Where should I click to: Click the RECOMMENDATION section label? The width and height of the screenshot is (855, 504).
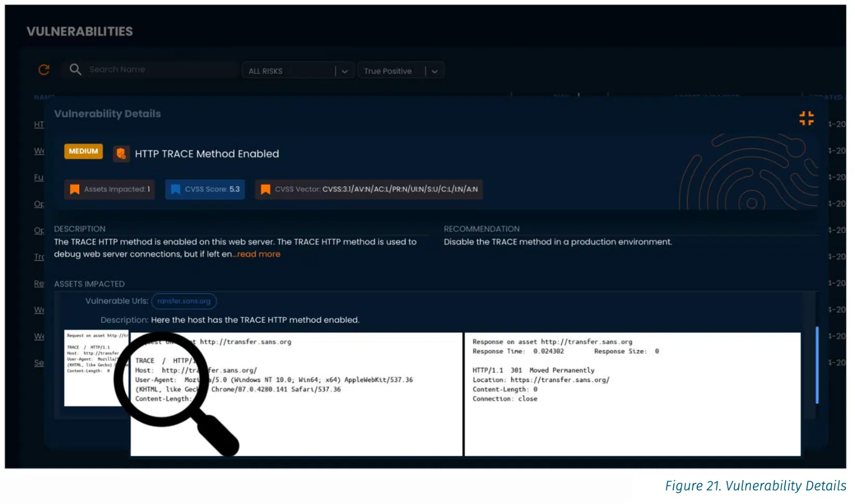pos(481,229)
